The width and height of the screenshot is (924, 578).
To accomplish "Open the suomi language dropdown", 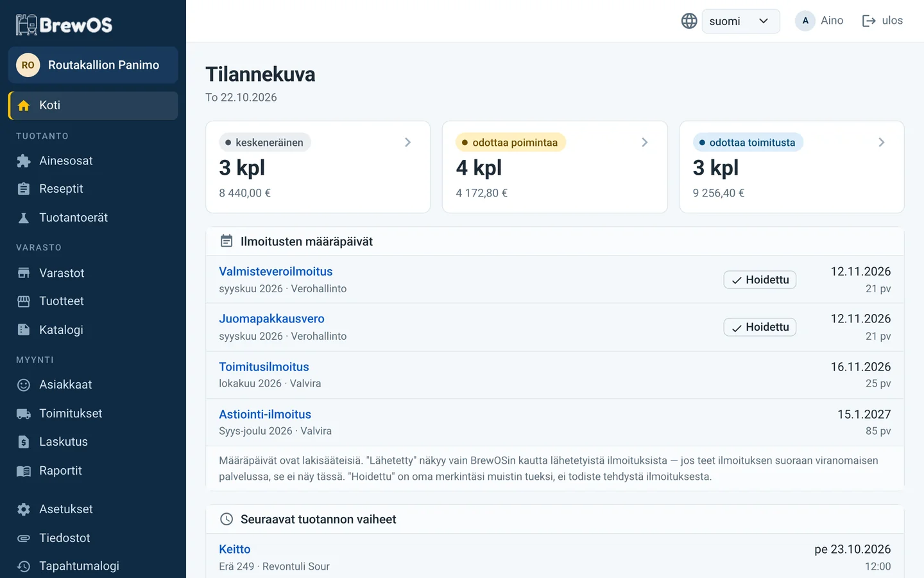I will point(740,21).
